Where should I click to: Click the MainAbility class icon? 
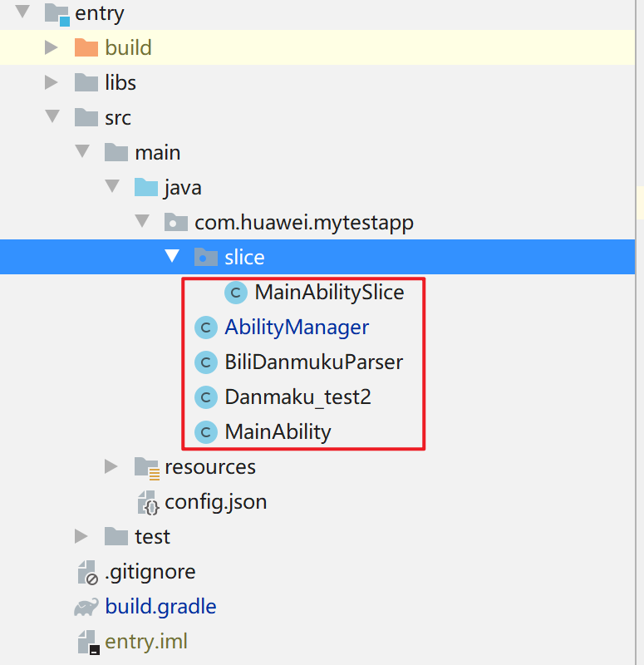tap(204, 432)
